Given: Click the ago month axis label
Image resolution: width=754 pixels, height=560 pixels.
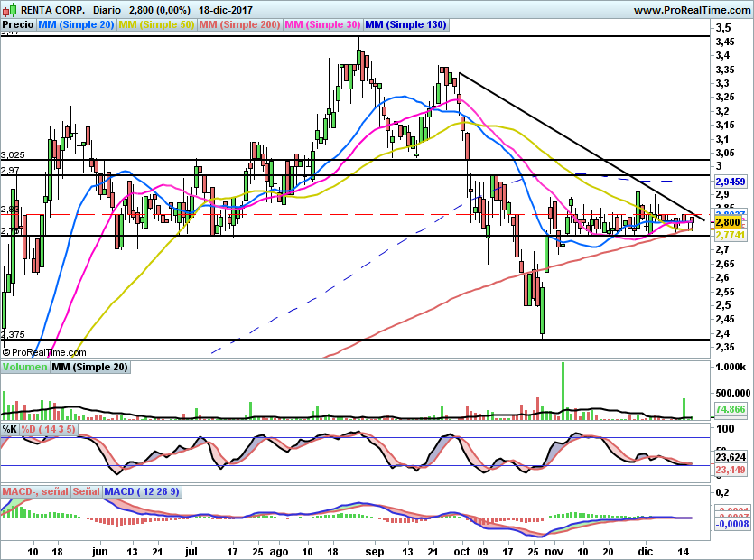Looking at the screenshot, I should 279,552.
